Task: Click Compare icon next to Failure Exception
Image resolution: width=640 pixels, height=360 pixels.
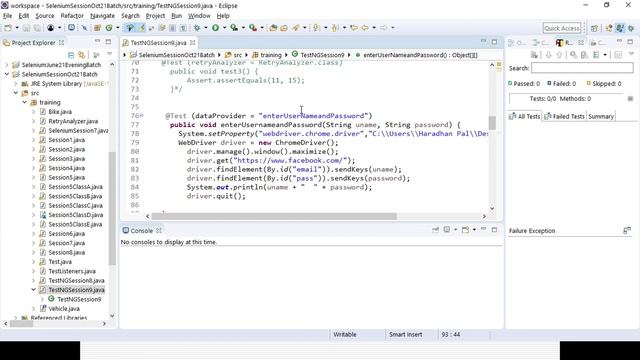Action: (627, 231)
